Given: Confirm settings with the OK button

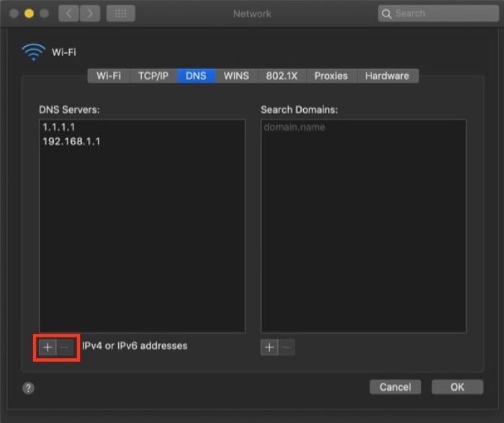Looking at the screenshot, I should (457, 387).
